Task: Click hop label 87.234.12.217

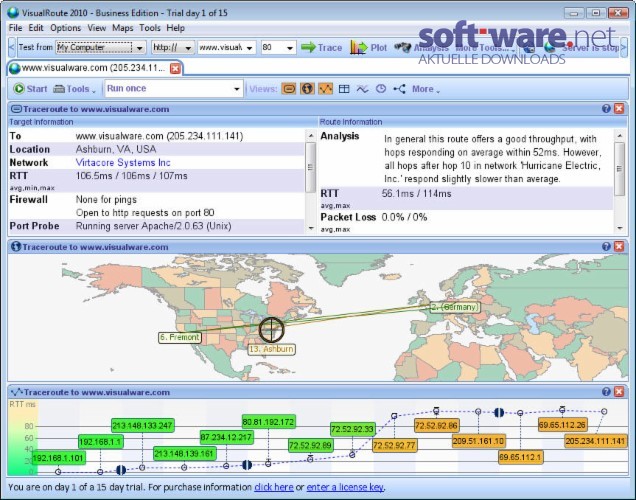Action: coord(226,438)
